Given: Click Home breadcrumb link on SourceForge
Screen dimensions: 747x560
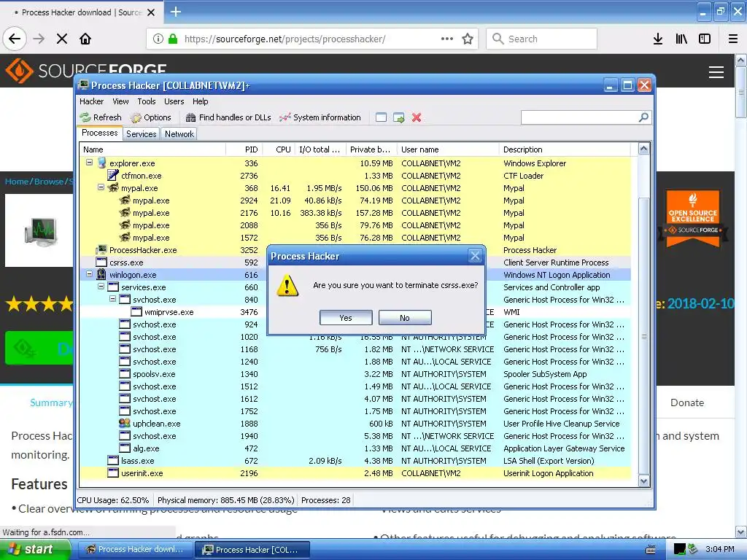Looking at the screenshot, I should [17, 181].
